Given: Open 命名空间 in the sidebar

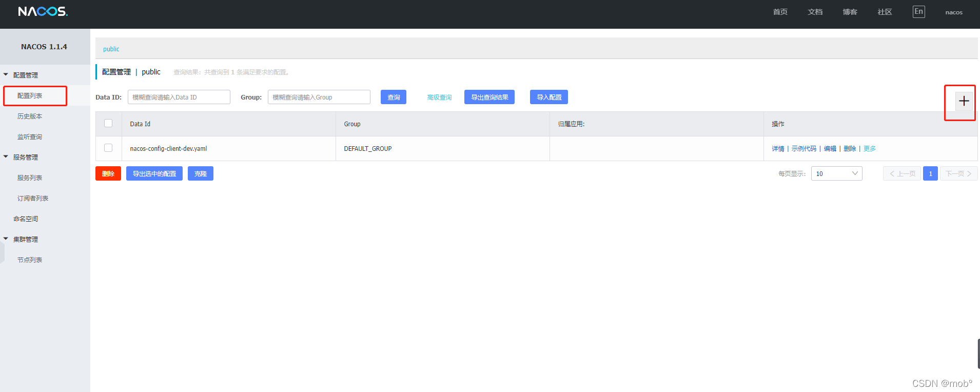Looking at the screenshot, I should coord(26,219).
